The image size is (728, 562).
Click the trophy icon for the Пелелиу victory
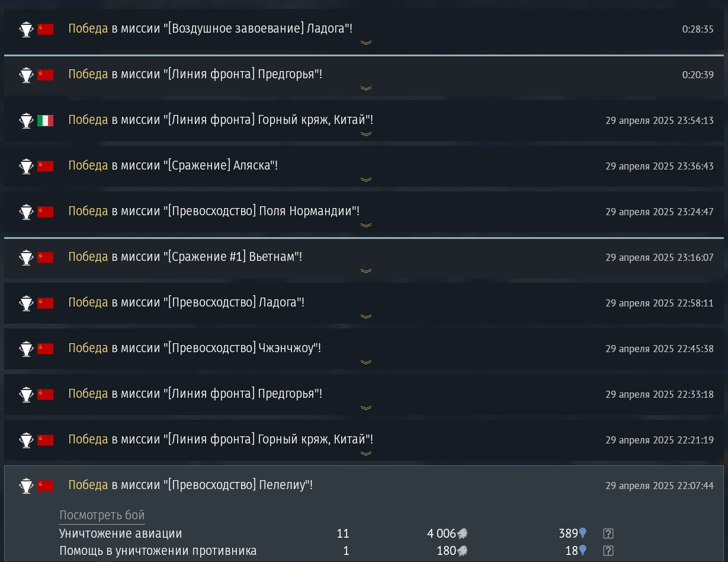coord(26,486)
